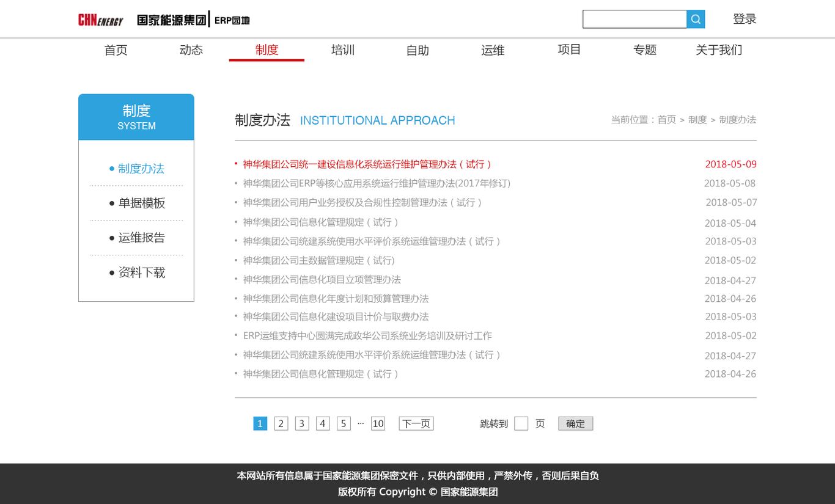Image resolution: width=835 pixels, height=504 pixels.
Task: Open 统建系统使用水平评价 article dated 2018-04-27
Action: click(x=372, y=355)
